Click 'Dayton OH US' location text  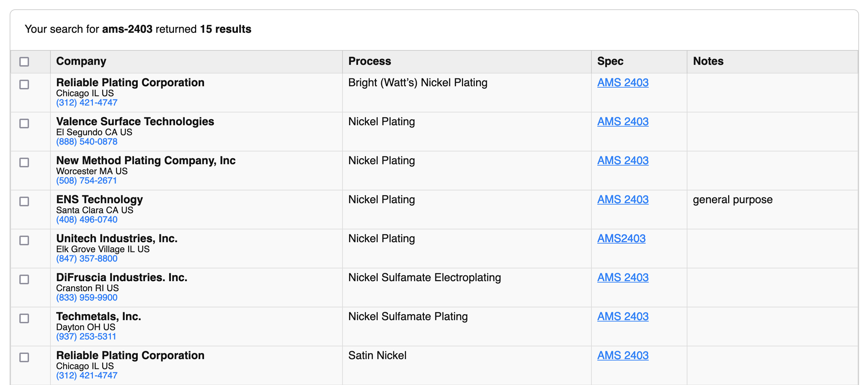click(86, 327)
